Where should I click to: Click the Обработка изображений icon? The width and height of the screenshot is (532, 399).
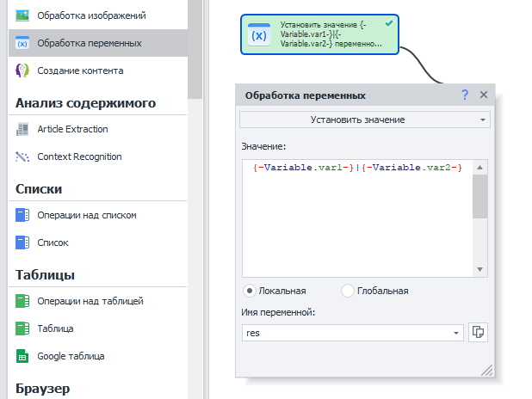click(22, 15)
